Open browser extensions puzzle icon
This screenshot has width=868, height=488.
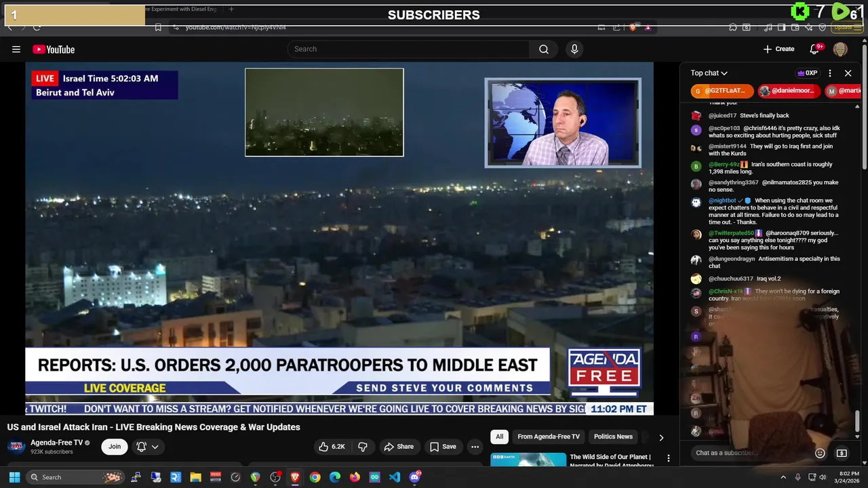(733, 27)
